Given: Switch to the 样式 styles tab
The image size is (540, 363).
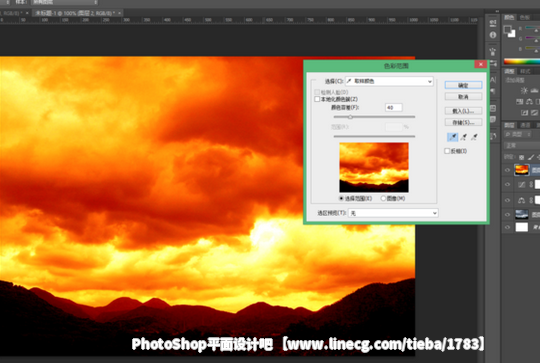Looking at the screenshot, I should pyautogui.click(x=525, y=71).
